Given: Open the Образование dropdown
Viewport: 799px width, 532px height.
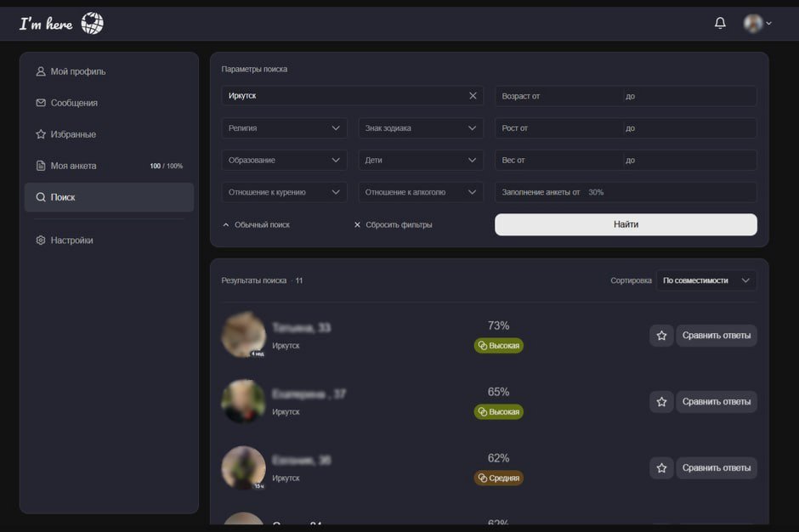Looking at the screenshot, I should pyautogui.click(x=285, y=160).
